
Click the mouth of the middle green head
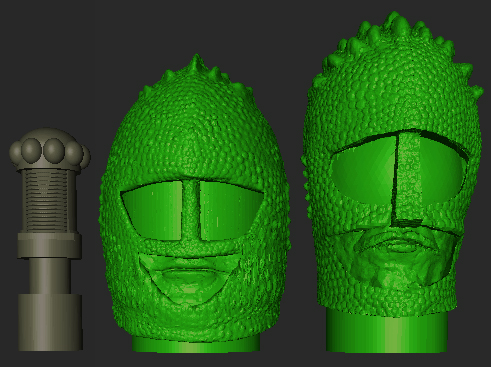pos(188,277)
